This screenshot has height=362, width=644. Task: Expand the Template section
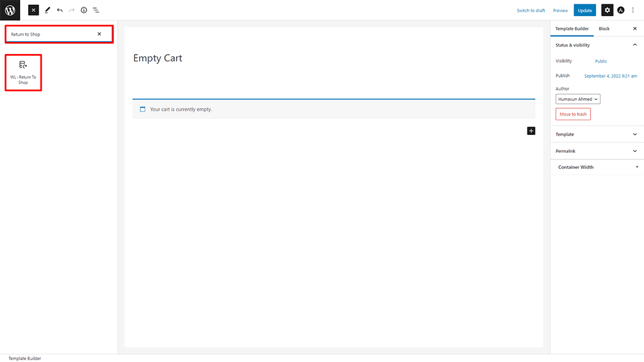[634, 134]
